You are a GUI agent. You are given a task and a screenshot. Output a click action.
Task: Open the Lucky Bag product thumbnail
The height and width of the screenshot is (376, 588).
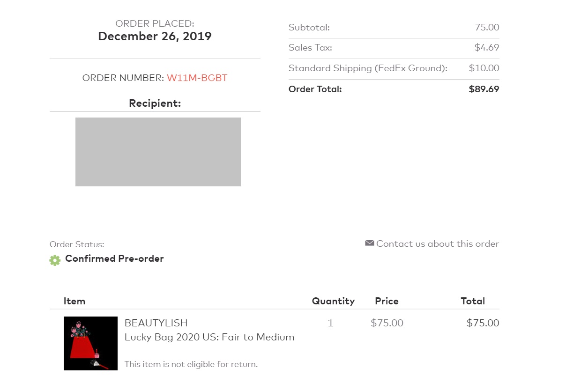pos(90,343)
